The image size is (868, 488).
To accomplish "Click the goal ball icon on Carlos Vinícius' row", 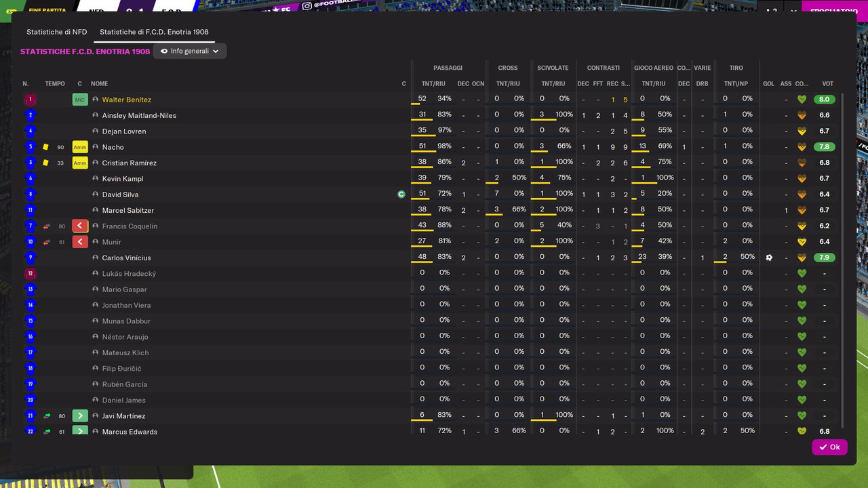I will point(769,258).
